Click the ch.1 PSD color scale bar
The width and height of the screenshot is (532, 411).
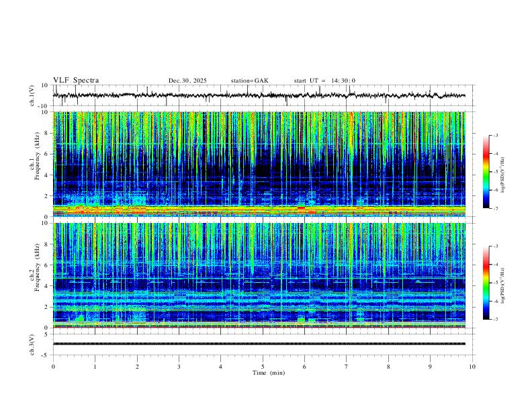(486, 171)
